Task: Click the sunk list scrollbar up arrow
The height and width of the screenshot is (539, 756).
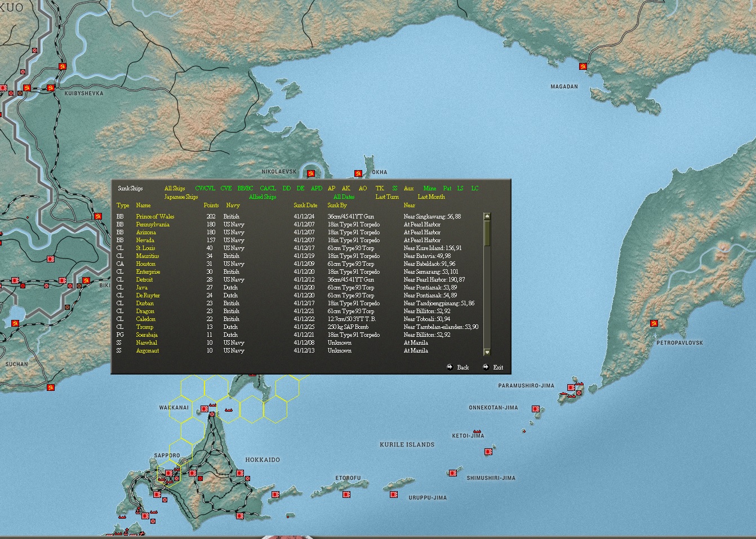Action: (x=487, y=216)
